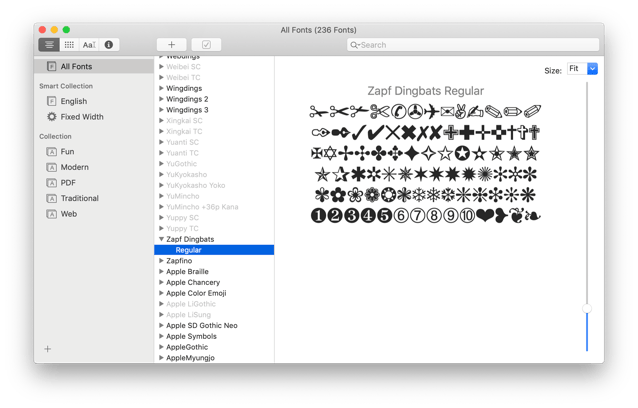638x408 pixels.
Task: Select the Yuanti SC font row
Action: pyautogui.click(x=214, y=142)
